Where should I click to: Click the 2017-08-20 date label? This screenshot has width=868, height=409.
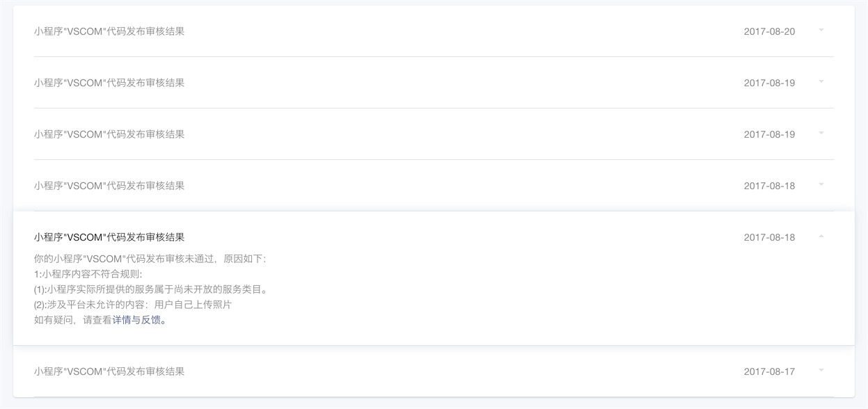pyautogui.click(x=769, y=31)
